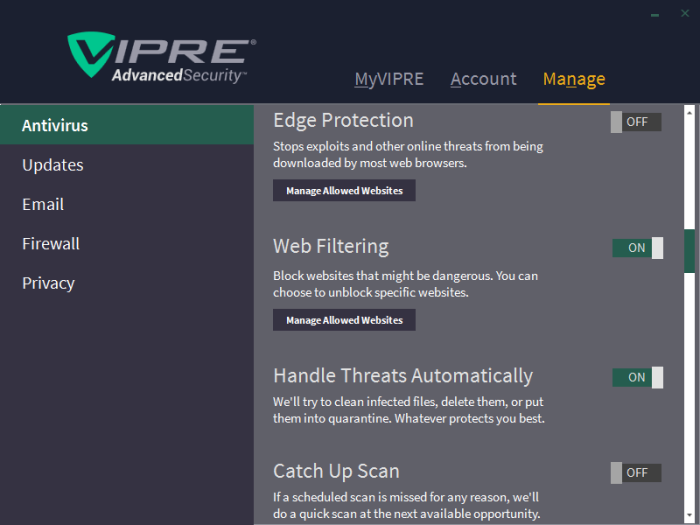Toggle Handle Threats Automatically off
The image size is (700, 525).
point(638,377)
